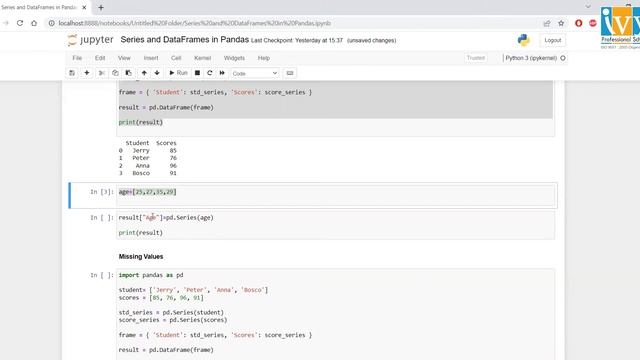The image size is (640, 360).
Task: Click the Missing Values heading
Action: pos(141,256)
